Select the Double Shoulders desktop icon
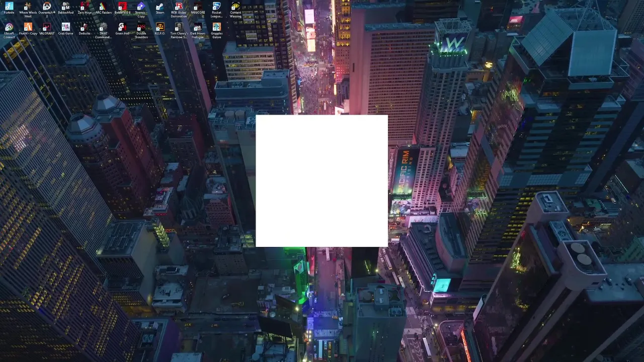 tap(141, 30)
